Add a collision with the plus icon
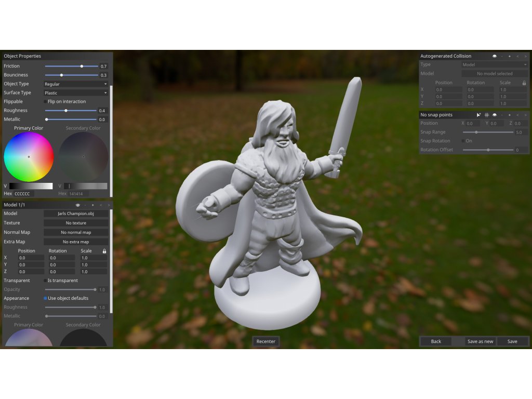This screenshot has width=532, height=399. (509, 56)
